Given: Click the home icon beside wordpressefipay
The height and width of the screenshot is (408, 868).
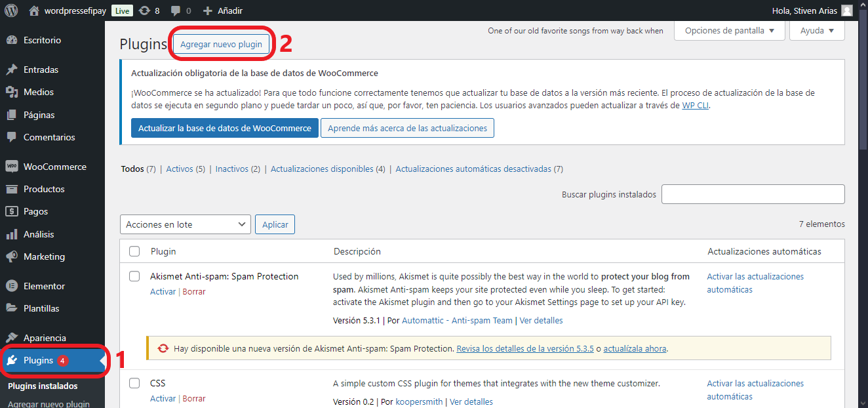Looking at the screenshot, I should point(34,10).
